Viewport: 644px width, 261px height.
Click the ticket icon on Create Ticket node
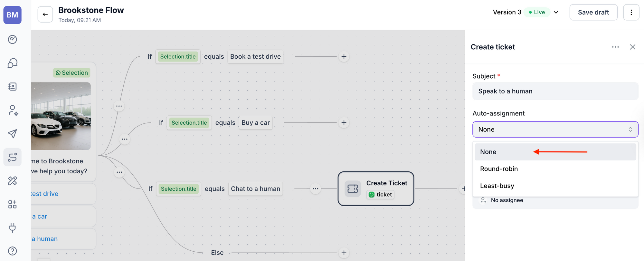[x=353, y=189]
